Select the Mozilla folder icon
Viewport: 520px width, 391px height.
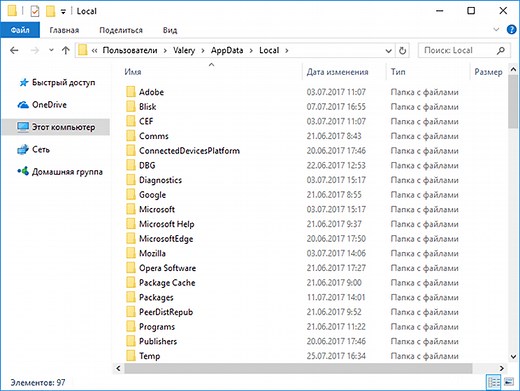[131, 253]
